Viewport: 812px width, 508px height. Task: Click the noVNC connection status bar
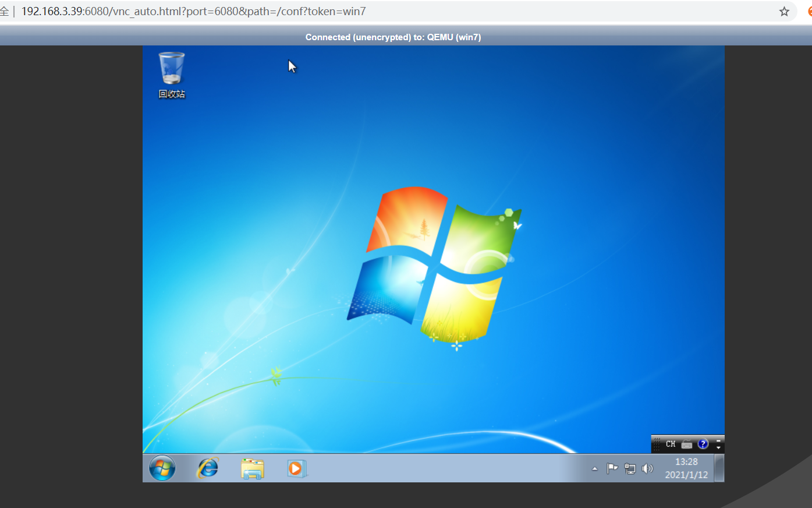point(393,37)
